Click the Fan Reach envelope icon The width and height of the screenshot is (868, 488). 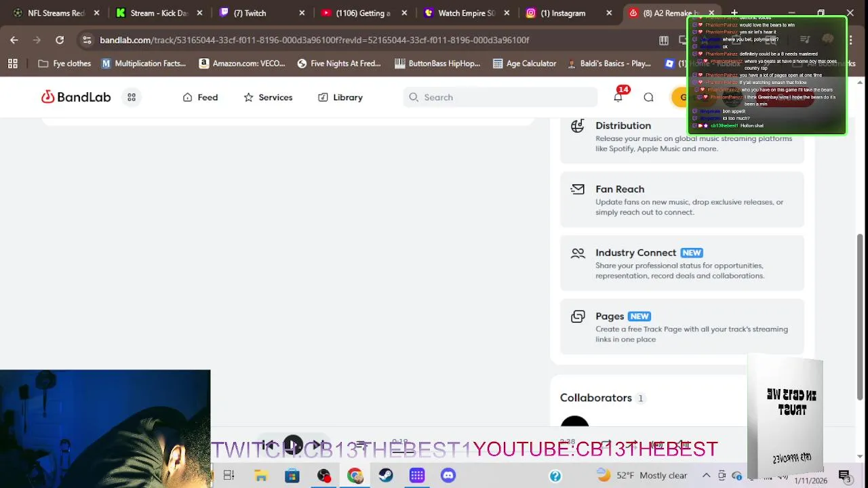[578, 189]
